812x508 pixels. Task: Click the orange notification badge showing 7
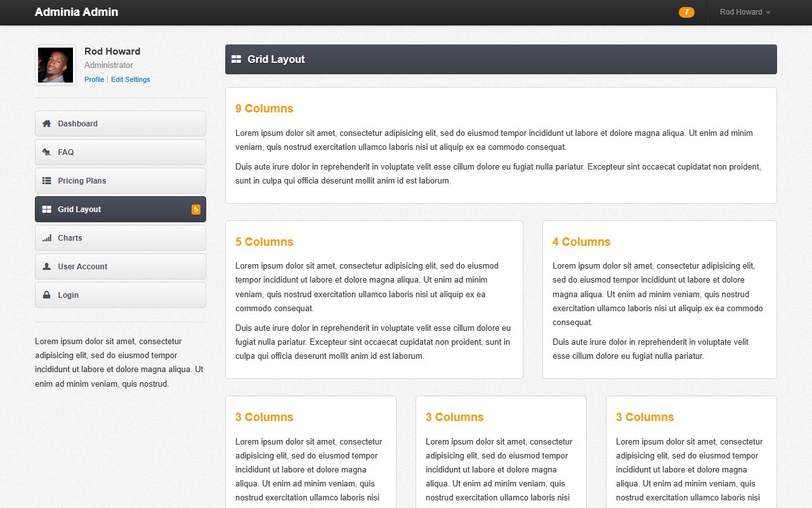[686, 12]
